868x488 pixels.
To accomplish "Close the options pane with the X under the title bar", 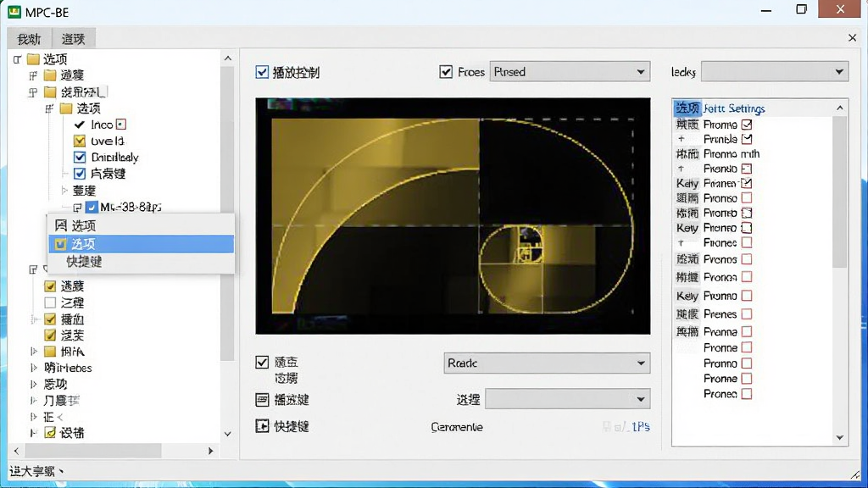I will point(852,37).
